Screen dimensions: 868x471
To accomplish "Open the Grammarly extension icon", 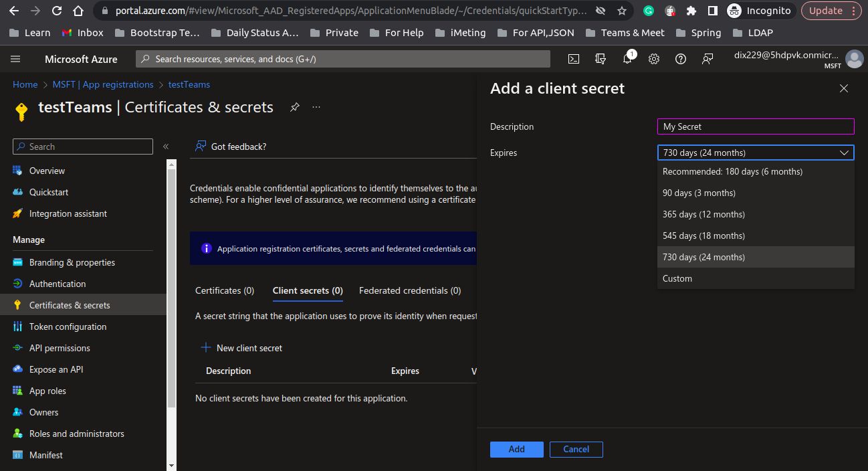I will [x=648, y=11].
